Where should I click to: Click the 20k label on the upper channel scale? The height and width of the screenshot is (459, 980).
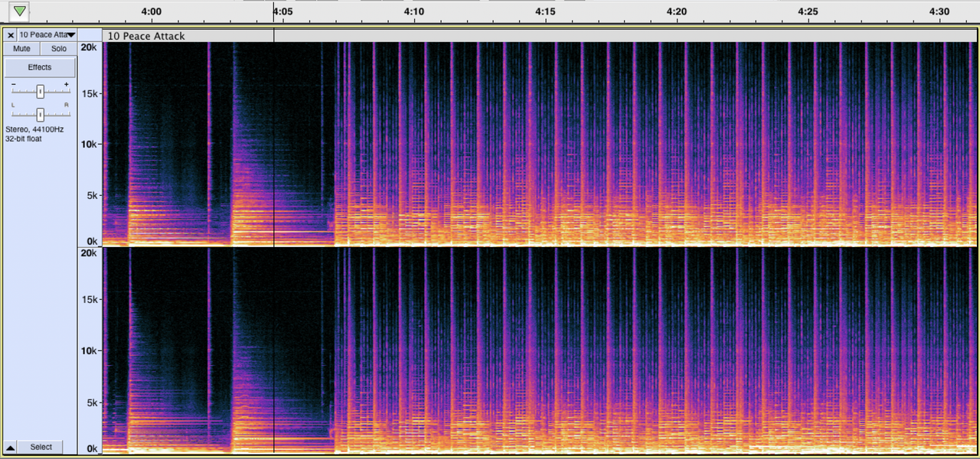[x=89, y=47]
